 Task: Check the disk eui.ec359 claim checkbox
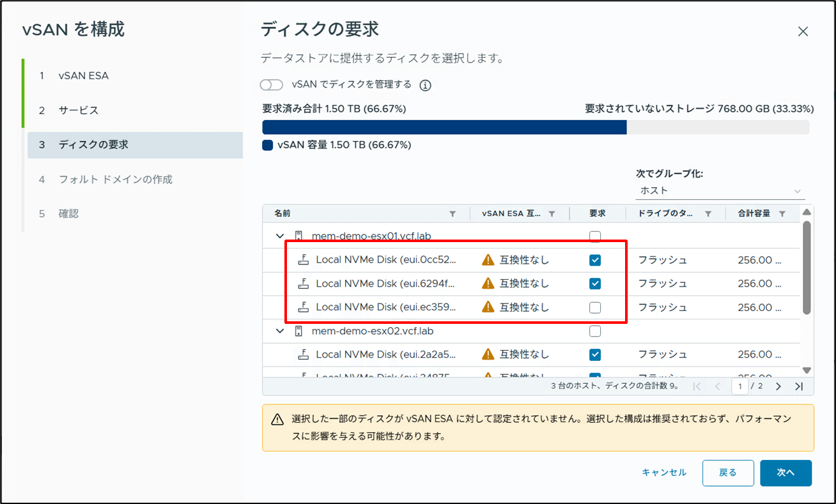click(x=596, y=307)
